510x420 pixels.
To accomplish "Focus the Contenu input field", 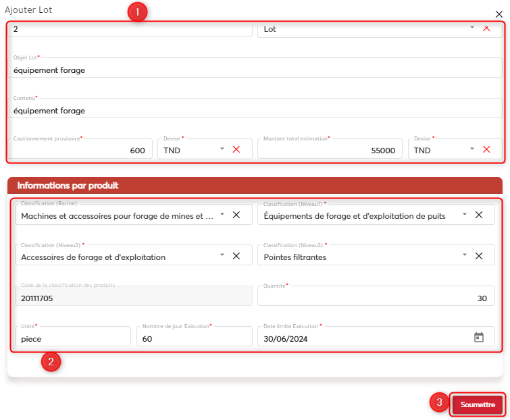I will click(255, 110).
